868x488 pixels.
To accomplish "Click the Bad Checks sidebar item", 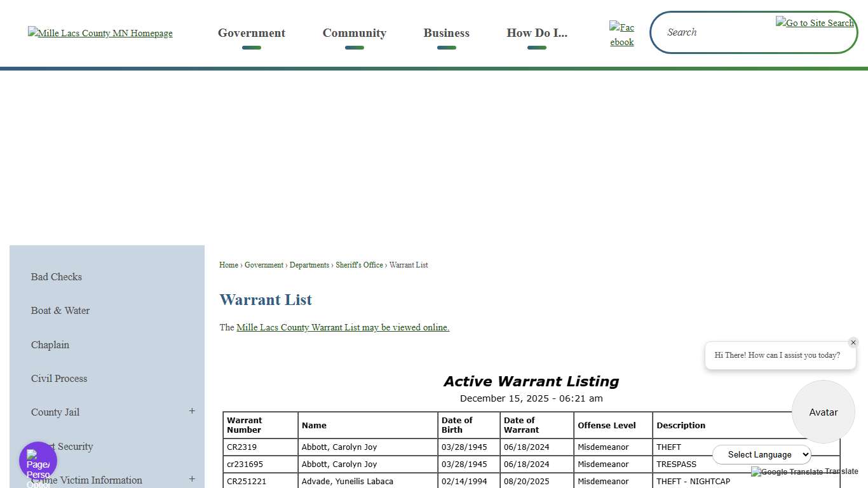I will coord(56,276).
